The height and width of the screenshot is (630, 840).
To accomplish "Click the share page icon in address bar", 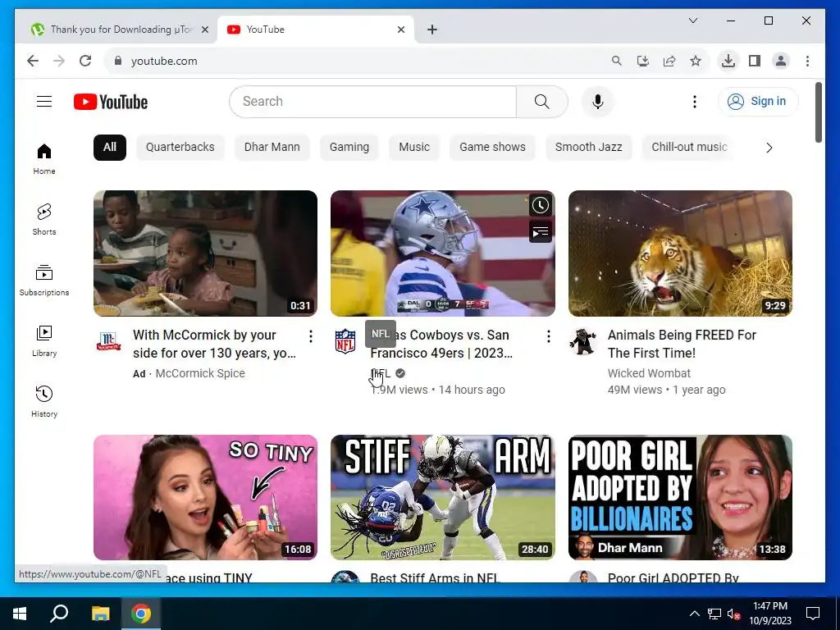I will coord(669,61).
